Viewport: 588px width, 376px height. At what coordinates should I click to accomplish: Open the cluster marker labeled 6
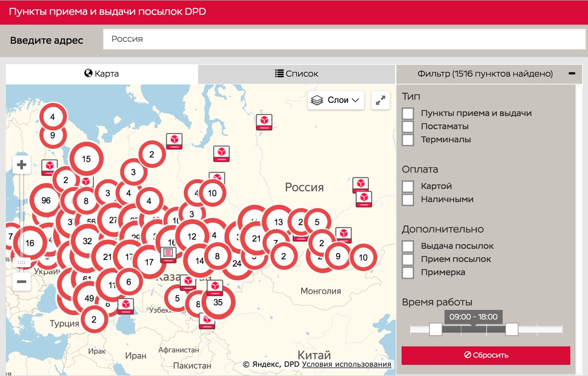click(x=129, y=282)
